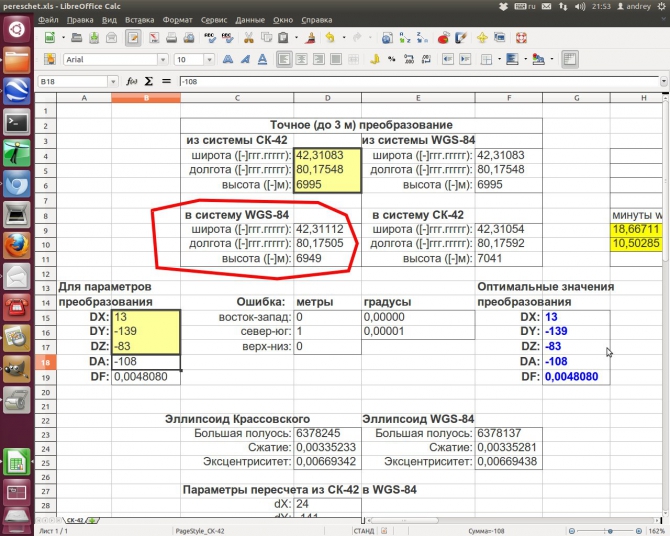Click the Save document icon in toolbar

93,39
